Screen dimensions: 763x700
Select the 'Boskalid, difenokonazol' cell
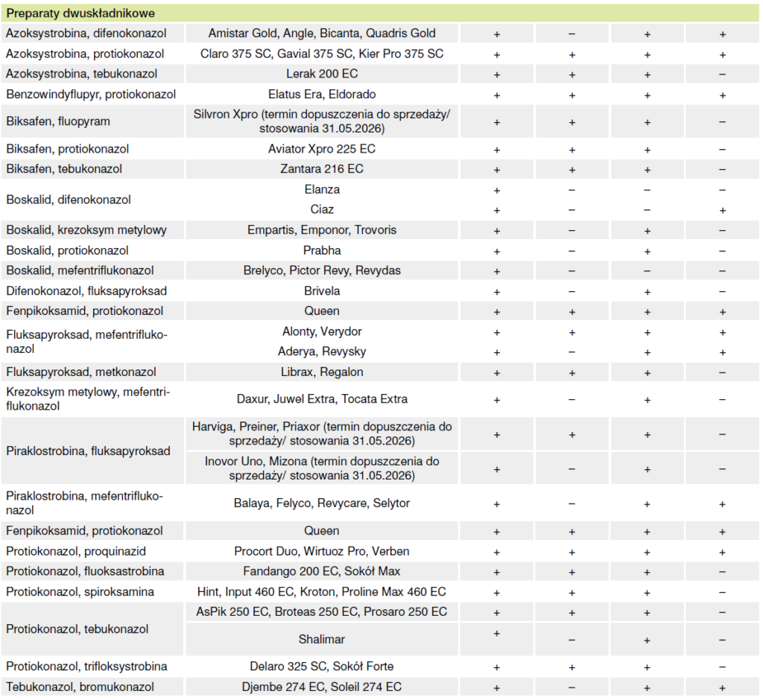point(69,200)
